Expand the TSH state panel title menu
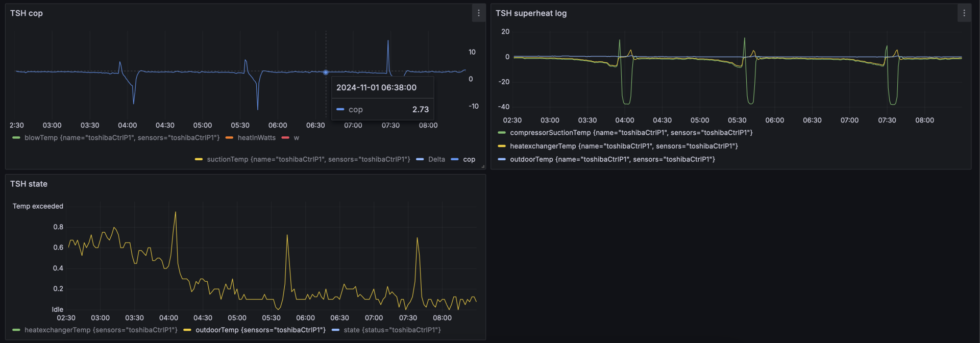 [29, 184]
